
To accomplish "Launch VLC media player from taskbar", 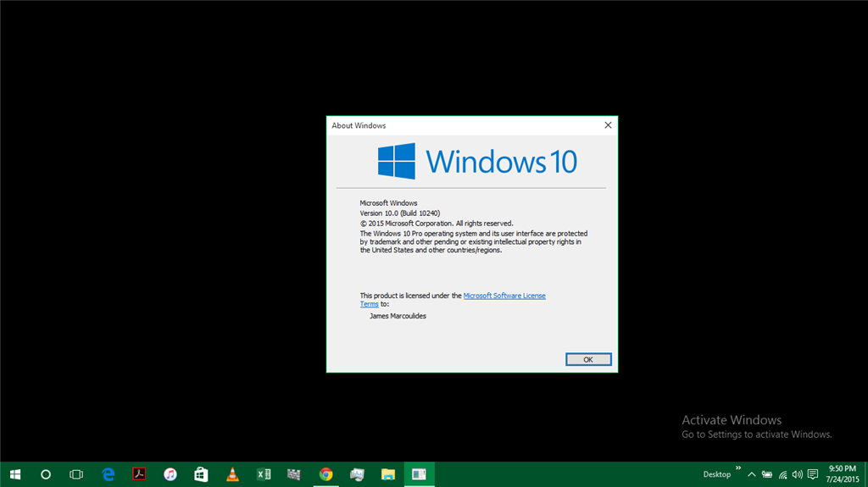I will pos(232,474).
